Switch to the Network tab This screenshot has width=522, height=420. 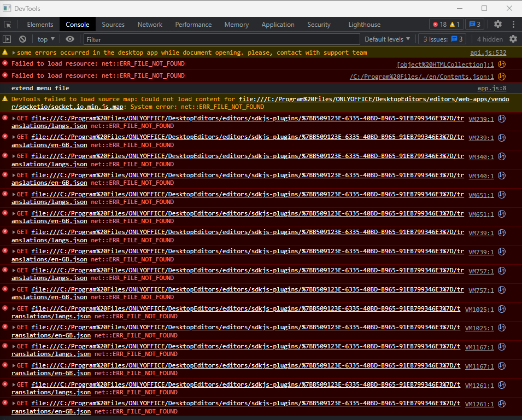tap(150, 25)
